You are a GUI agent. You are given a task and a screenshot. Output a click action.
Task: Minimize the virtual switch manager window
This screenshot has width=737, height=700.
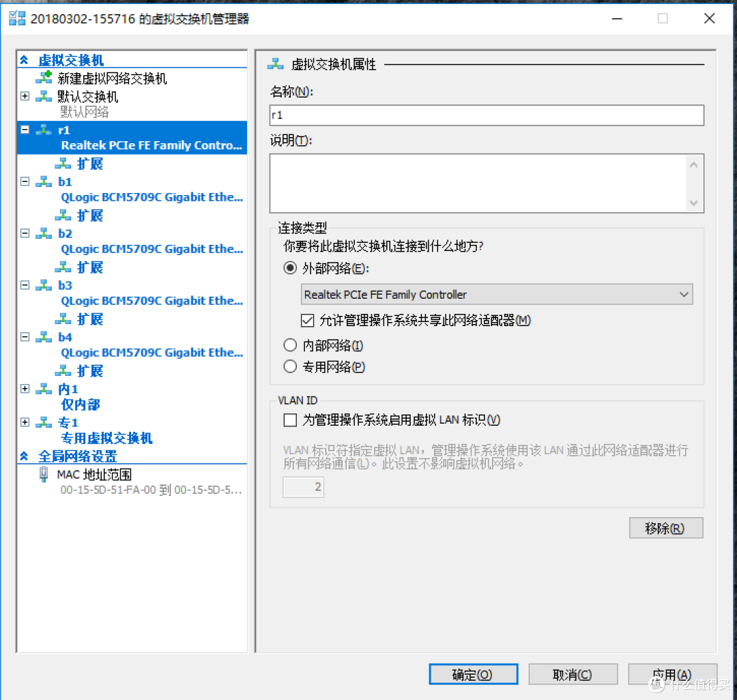pos(617,18)
